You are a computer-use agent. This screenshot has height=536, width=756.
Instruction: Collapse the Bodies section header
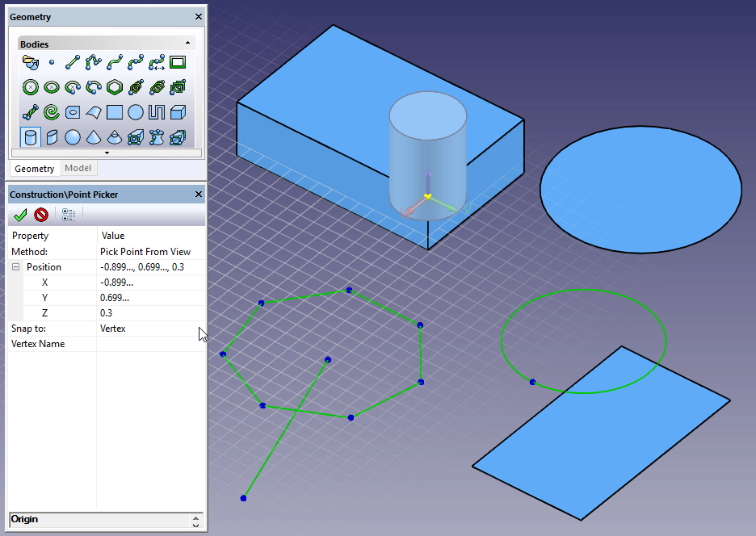pyautogui.click(x=187, y=44)
